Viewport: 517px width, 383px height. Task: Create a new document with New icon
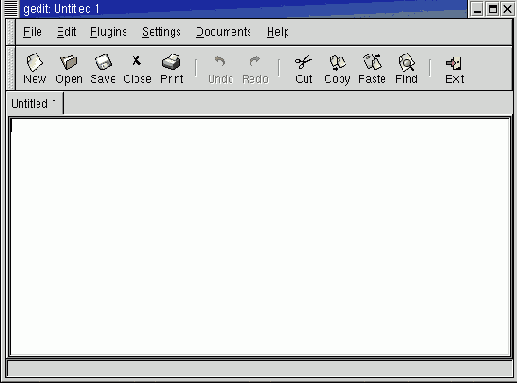(34, 69)
